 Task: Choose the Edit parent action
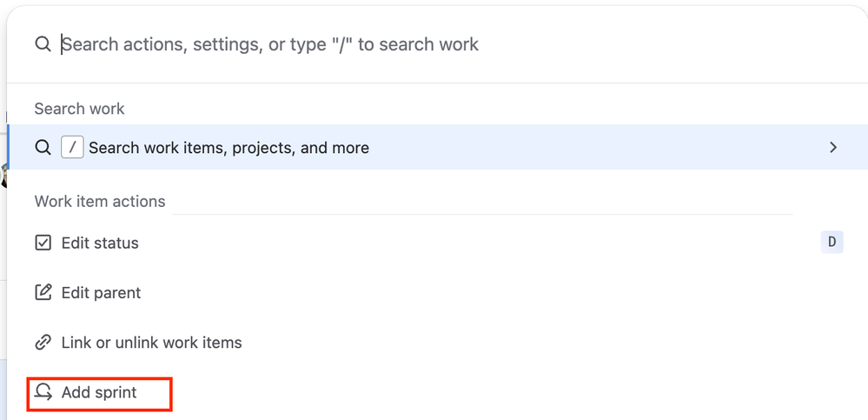[101, 293]
